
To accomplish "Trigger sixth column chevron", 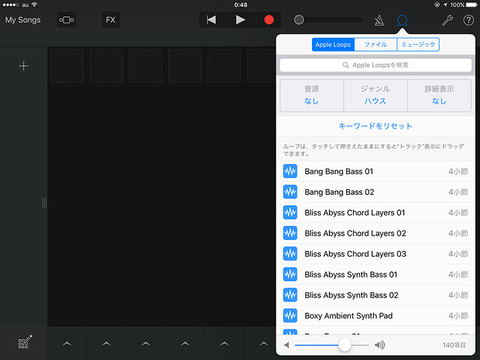I will (264, 344).
